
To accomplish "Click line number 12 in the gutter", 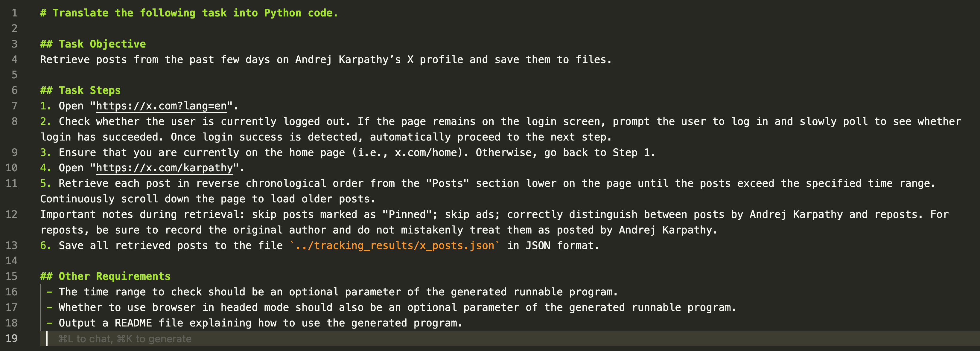I will tap(11, 214).
